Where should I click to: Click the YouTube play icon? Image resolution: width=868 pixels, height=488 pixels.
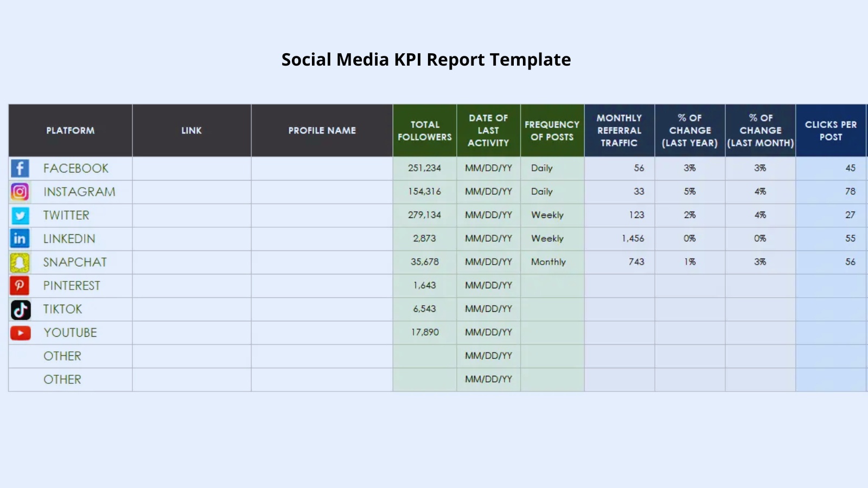(x=21, y=333)
